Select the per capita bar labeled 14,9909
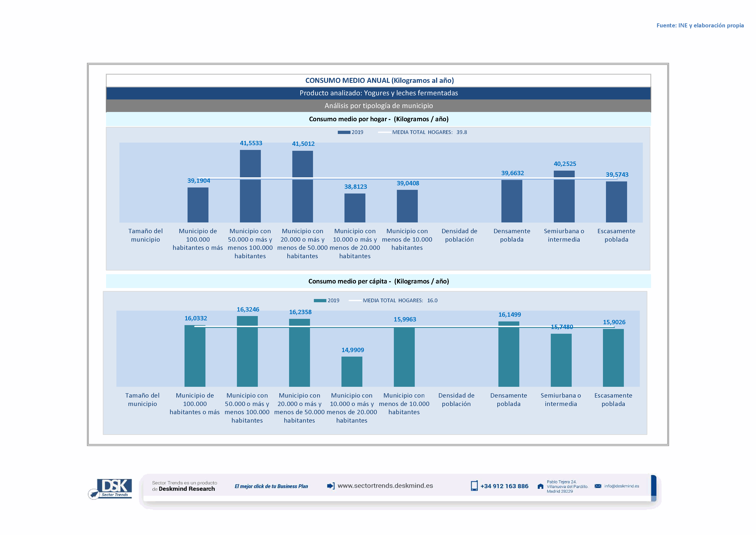Viewport: 756px width, 535px height. (x=352, y=372)
